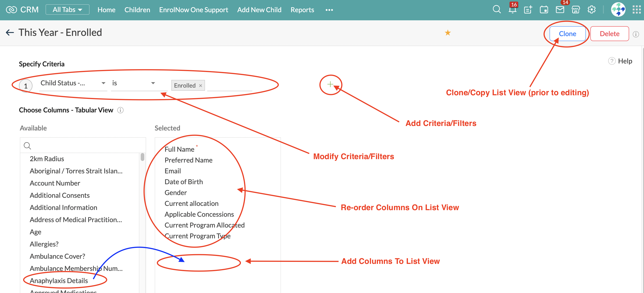644x293 pixels.
Task: Go to the Children tab
Action: pyautogui.click(x=137, y=10)
